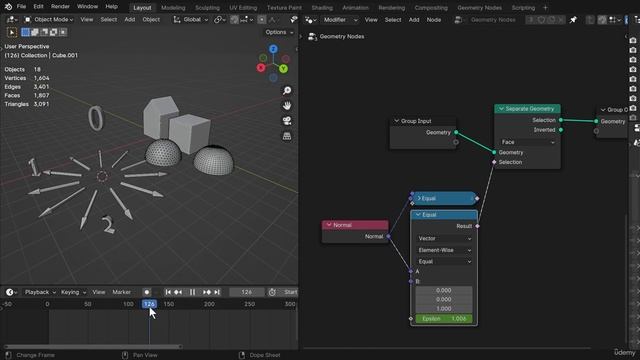Open the viewport Object menu
The height and width of the screenshot is (360, 640).
click(151, 20)
